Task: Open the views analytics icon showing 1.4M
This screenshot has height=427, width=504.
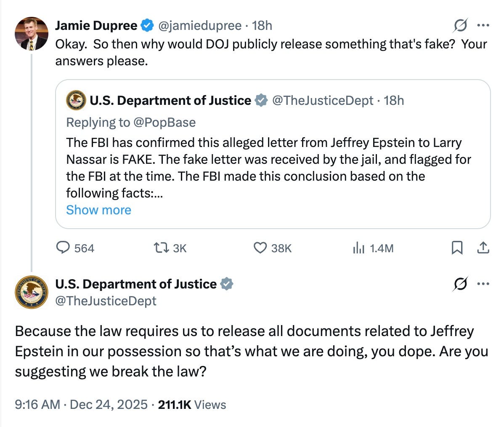Action: tap(358, 248)
